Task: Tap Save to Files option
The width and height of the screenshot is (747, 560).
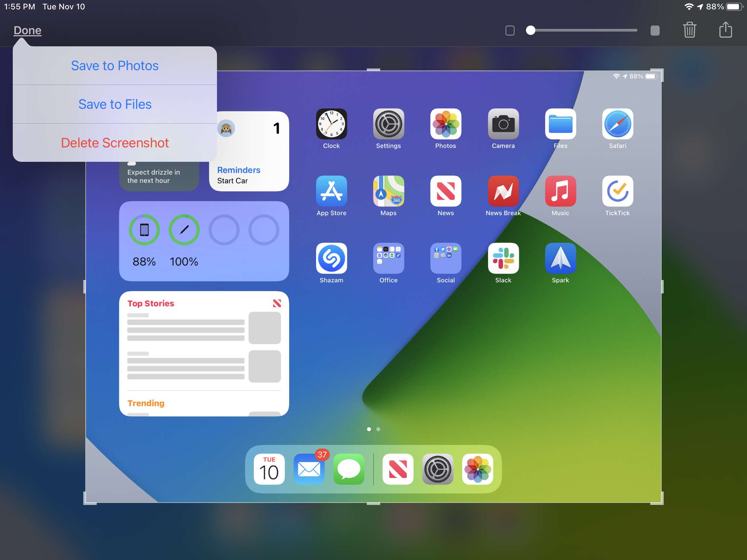Action: coord(115,104)
